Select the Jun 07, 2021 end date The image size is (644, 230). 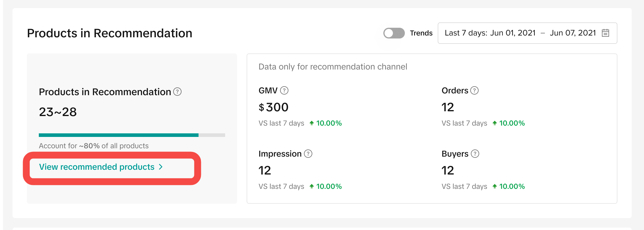click(x=573, y=33)
